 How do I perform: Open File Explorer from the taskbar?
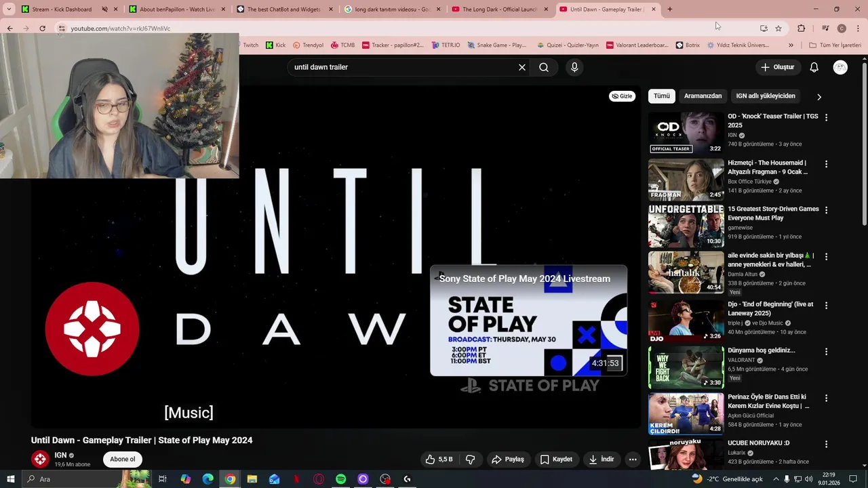click(x=252, y=479)
